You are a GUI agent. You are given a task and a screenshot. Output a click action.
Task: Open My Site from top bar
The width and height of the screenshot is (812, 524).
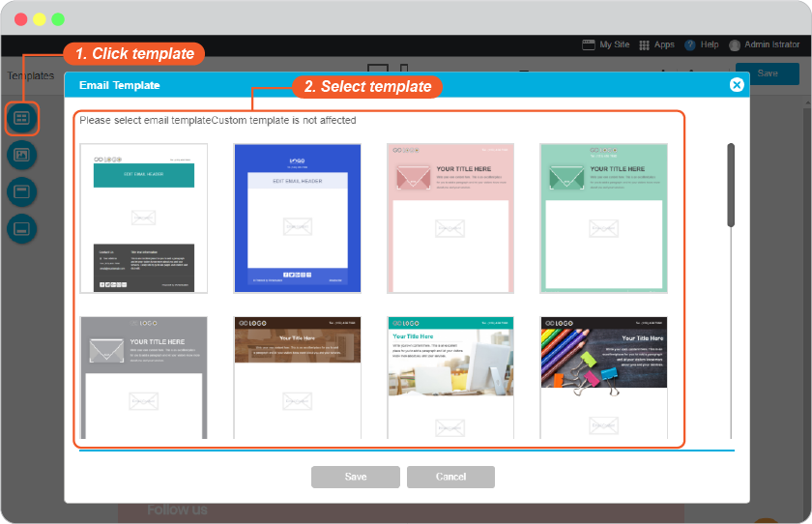coord(606,45)
